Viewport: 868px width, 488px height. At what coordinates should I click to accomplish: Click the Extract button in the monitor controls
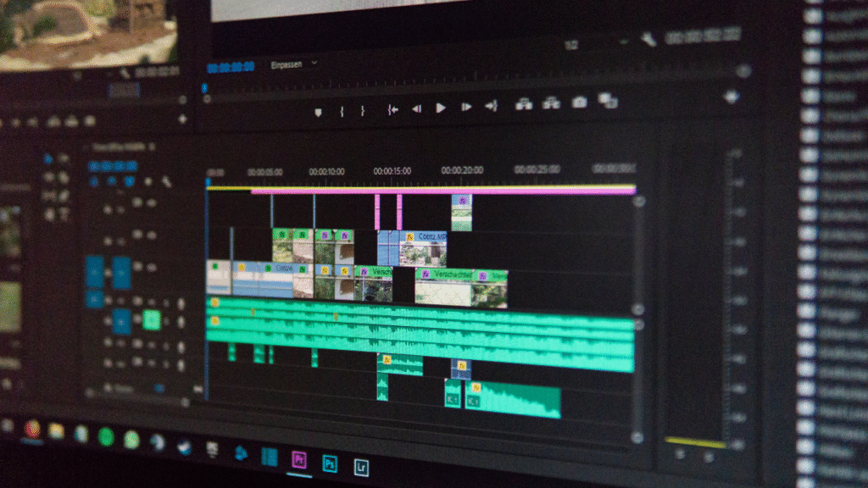click(552, 103)
